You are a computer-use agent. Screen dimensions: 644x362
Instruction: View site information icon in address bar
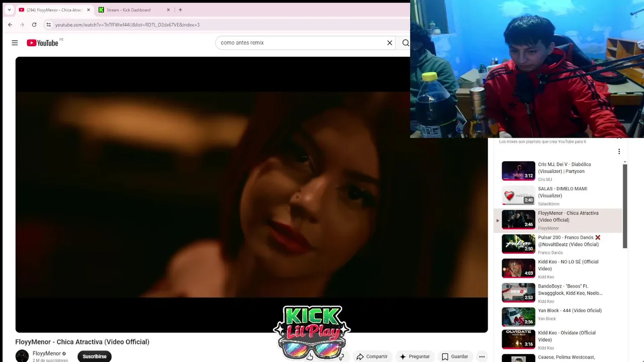click(x=48, y=25)
